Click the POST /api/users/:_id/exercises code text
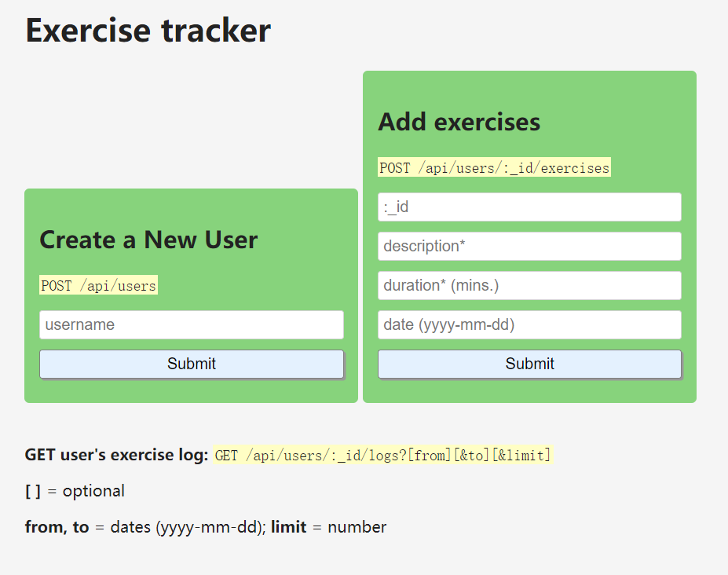Screen dimensions: 728x575 494,168
